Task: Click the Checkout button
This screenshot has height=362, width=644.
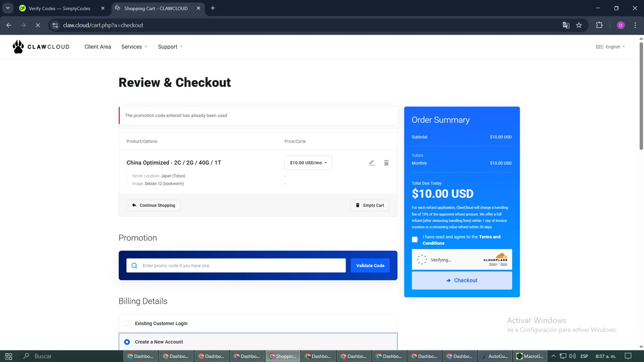Action: point(462,281)
